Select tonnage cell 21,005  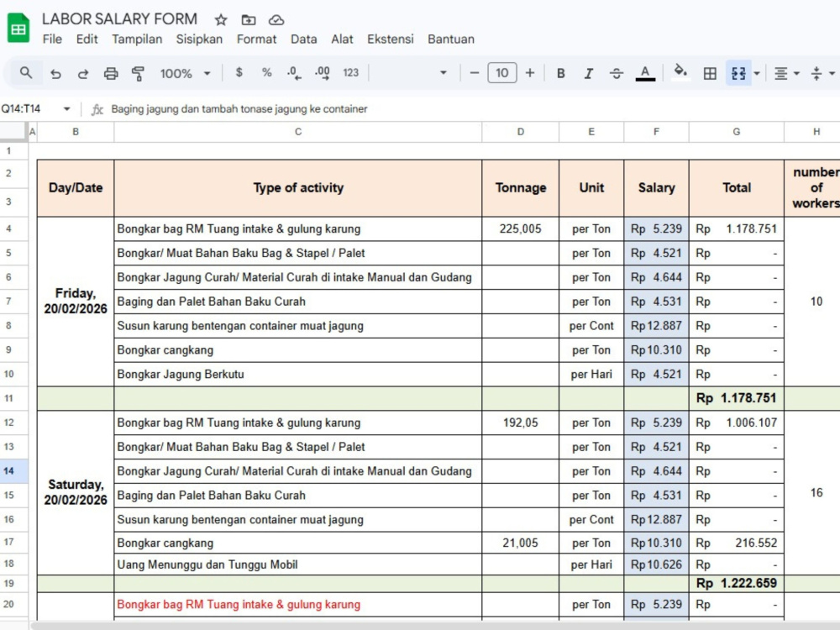[520, 543]
